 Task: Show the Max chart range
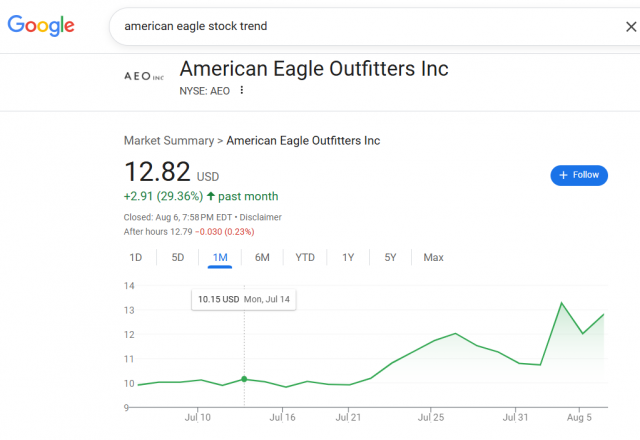[x=433, y=258]
